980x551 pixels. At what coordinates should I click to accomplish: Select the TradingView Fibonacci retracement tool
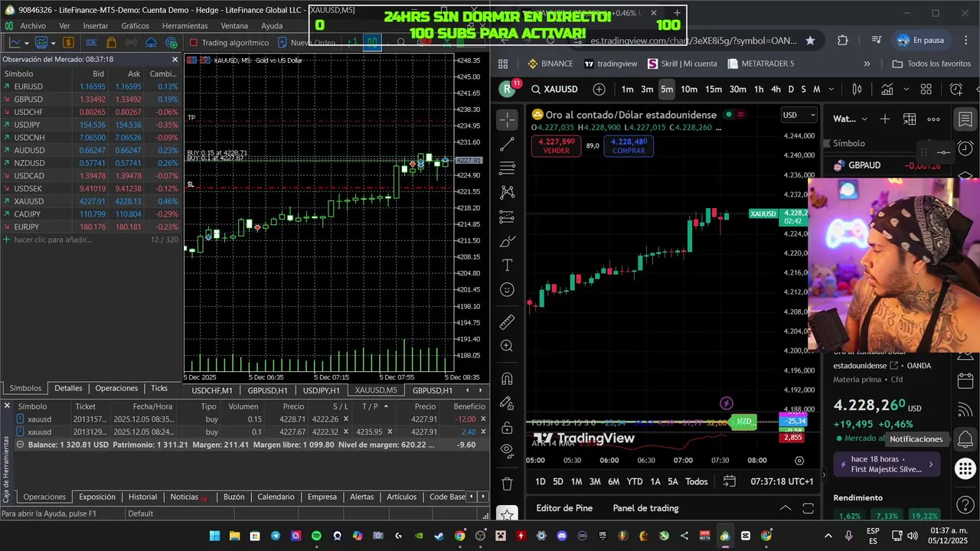click(x=507, y=168)
